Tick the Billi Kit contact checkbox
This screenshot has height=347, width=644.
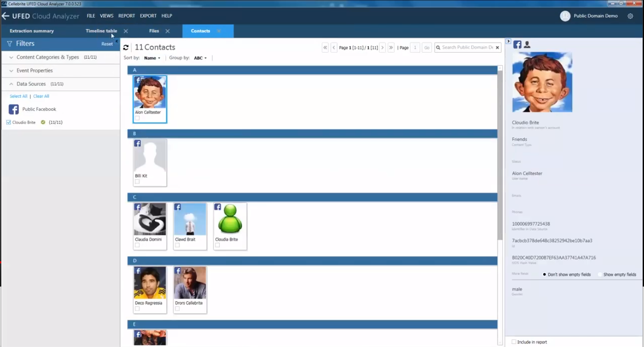(137, 182)
